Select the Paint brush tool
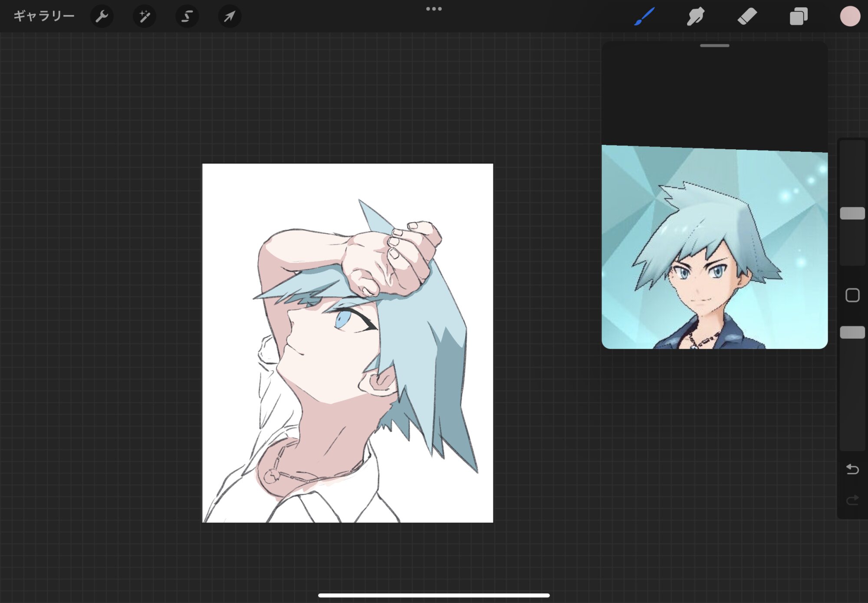 [644, 16]
